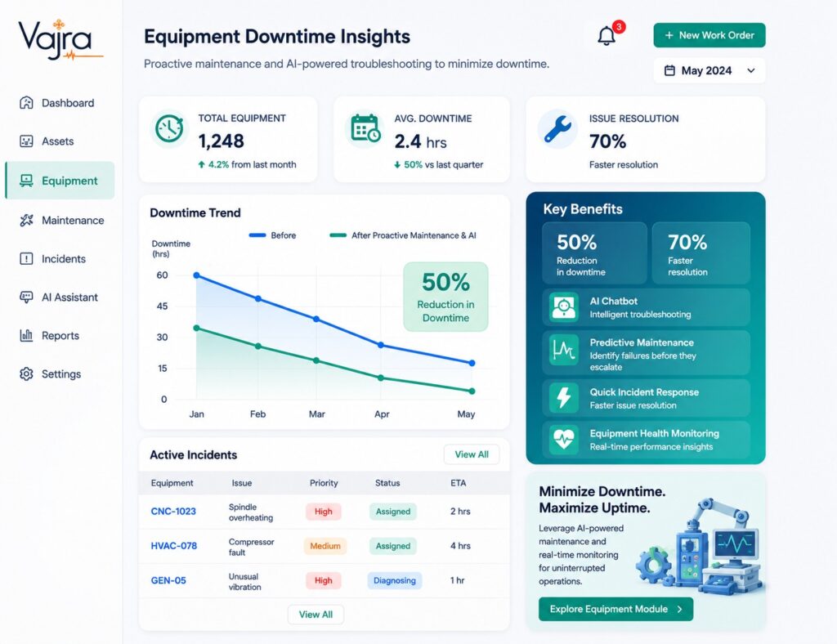Click the Predictive Maintenance waveform icon

[x=564, y=350]
